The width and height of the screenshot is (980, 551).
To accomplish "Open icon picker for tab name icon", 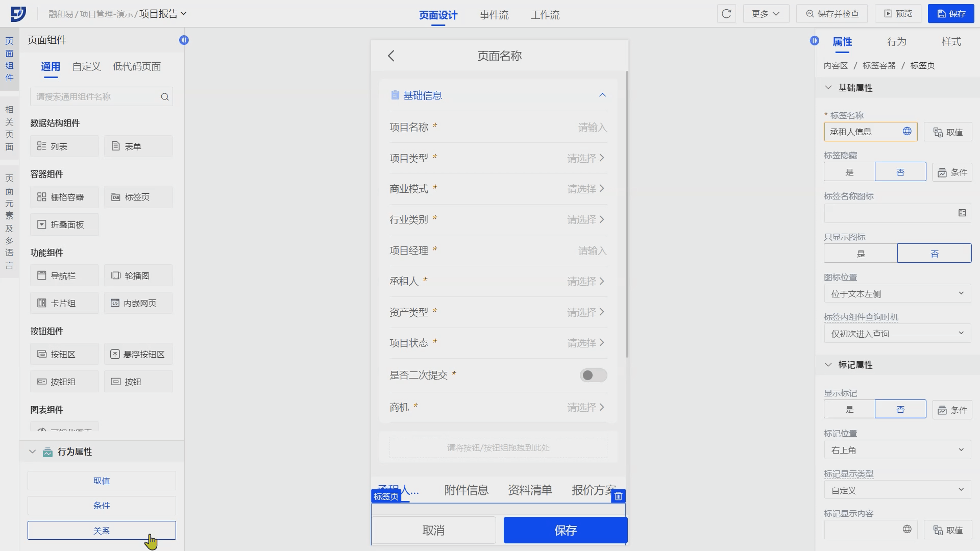I will click(x=962, y=213).
